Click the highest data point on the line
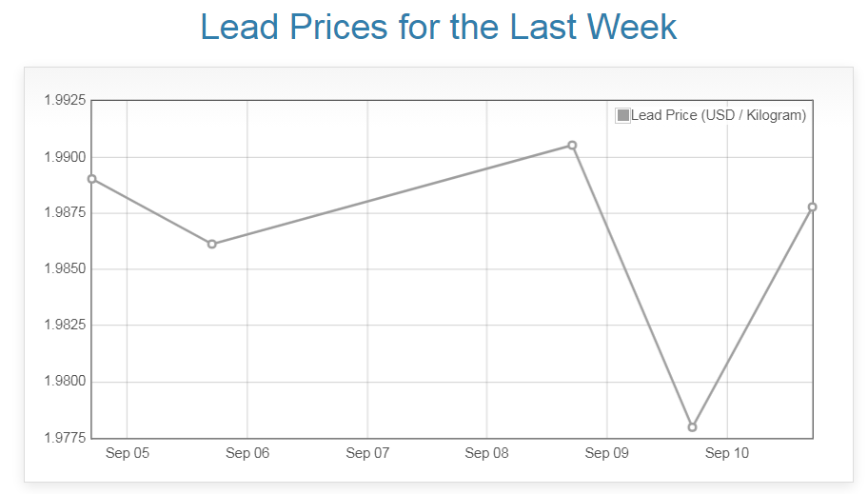The height and width of the screenshot is (494, 868). pyautogui.click(x=572, y=146)
